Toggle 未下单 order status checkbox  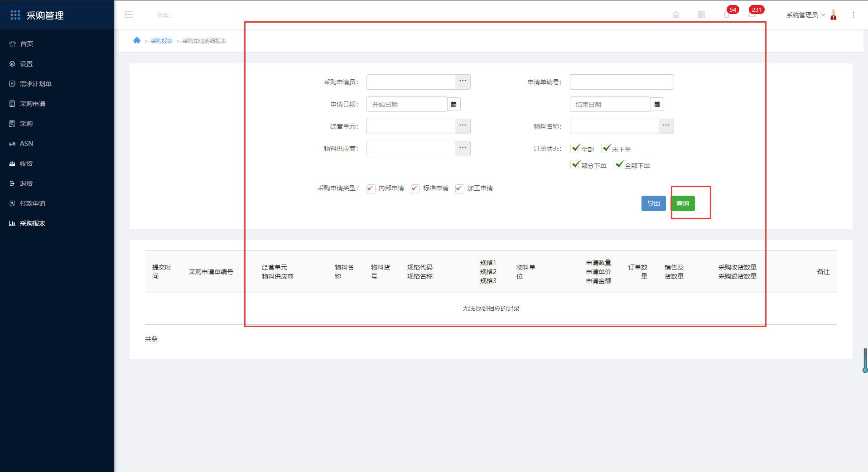coord(606,148)
